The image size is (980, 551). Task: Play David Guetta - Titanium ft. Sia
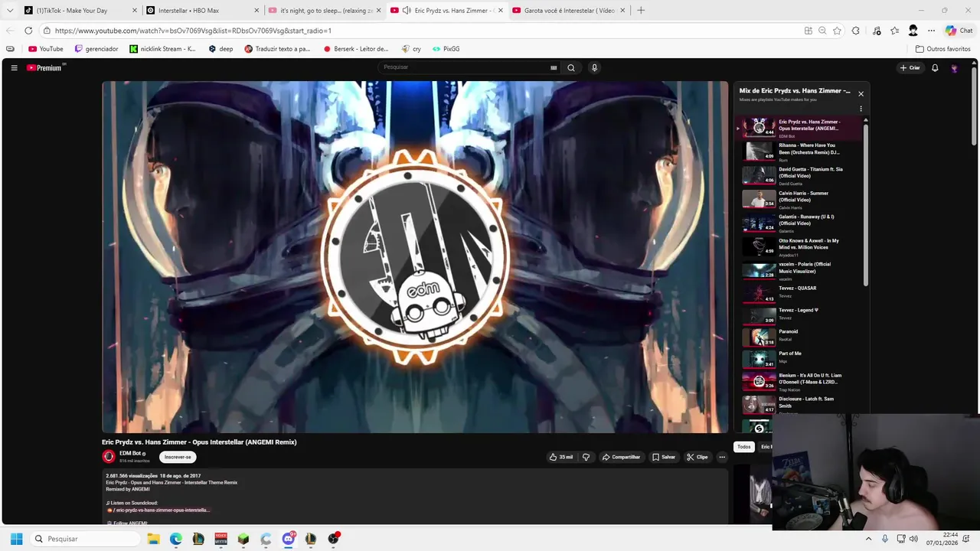tap(800, 175)
